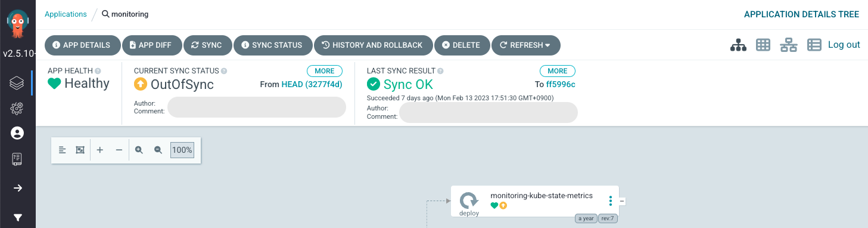Click the OutOfSync status arrow icon
The image size is (868, 228).
click(x=141, y=85)
